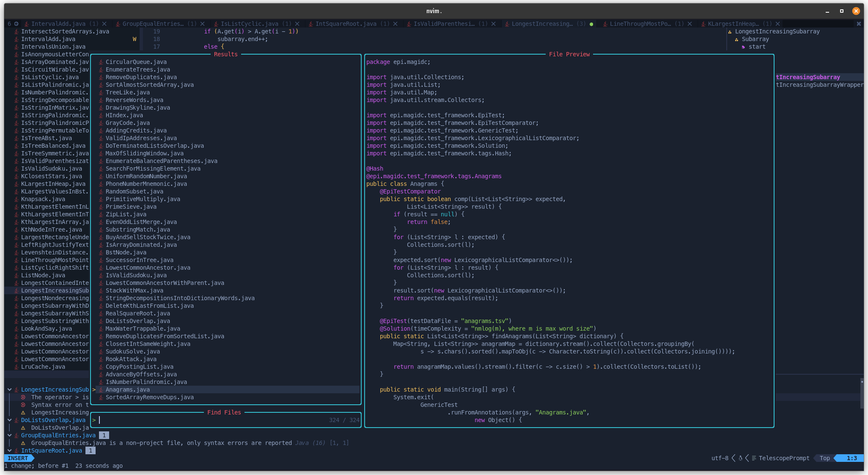Image resolution: width=868 pixels, height=475 pixels.
Task: Close the IsListCyclic.java tab
Action: [297, 24]
